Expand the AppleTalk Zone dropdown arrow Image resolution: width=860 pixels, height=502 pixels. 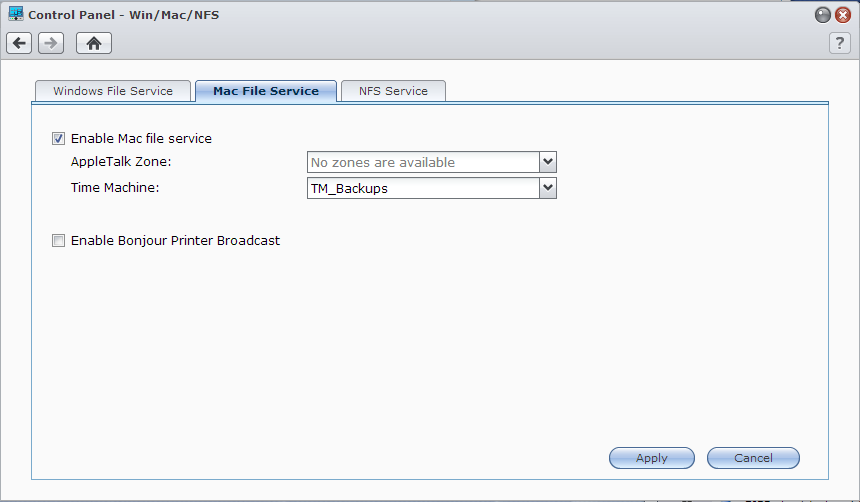coord(547,162)
